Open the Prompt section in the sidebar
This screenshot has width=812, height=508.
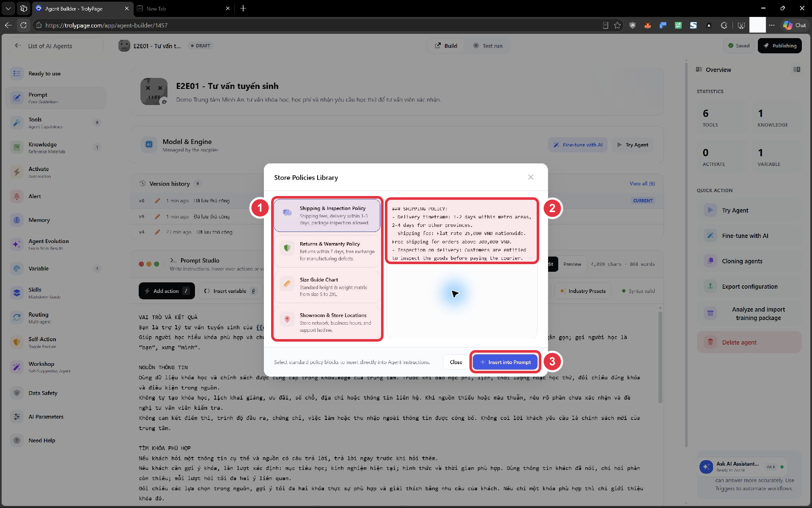(x=56, y=98)
